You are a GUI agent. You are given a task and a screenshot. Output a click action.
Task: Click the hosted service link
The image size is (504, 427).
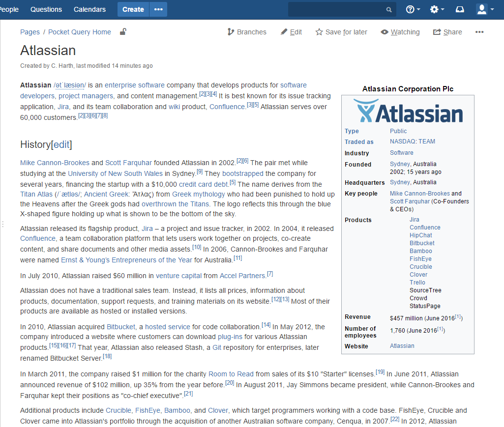point(168,327)
